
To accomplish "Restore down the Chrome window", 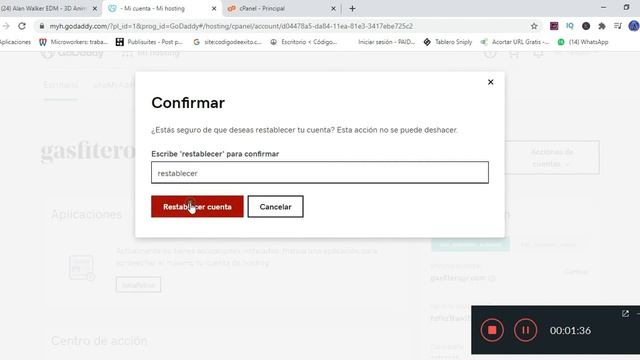I will pos(626,7).
